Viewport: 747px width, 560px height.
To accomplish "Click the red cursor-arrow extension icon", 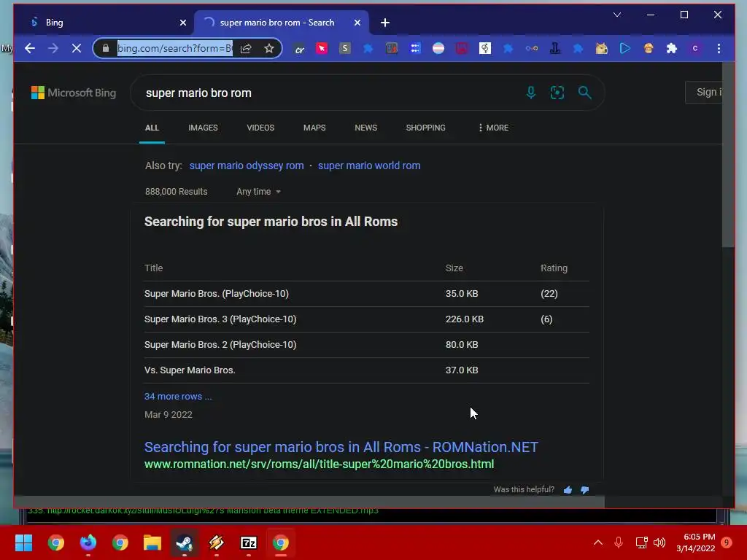I will click(x=322, y=48).
